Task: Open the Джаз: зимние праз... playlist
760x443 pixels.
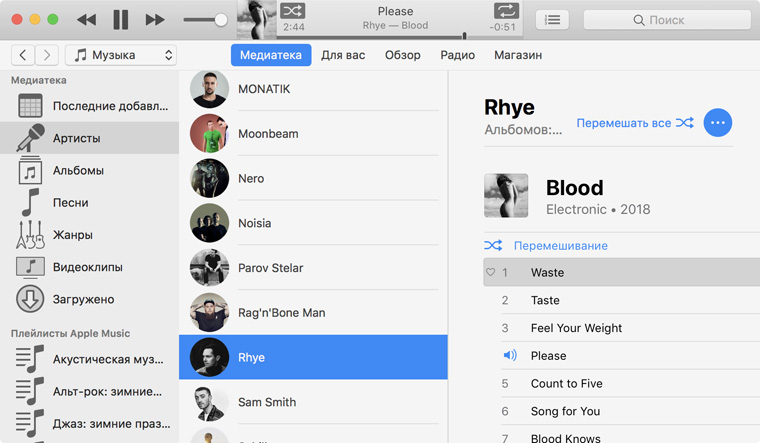Action: tap(90, 424)
